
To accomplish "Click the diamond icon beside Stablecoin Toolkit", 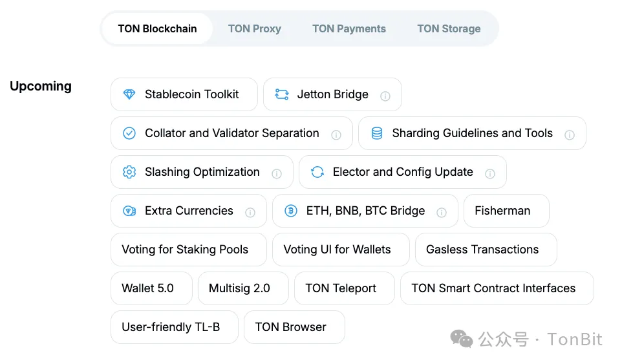I will [x=129, y=94].
